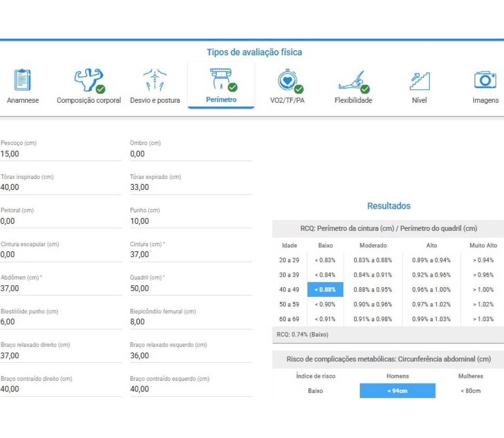Open the VO2/TF/PA heart stopwatch icon
The image size is (504, 438).
click(x=287, y=80)
